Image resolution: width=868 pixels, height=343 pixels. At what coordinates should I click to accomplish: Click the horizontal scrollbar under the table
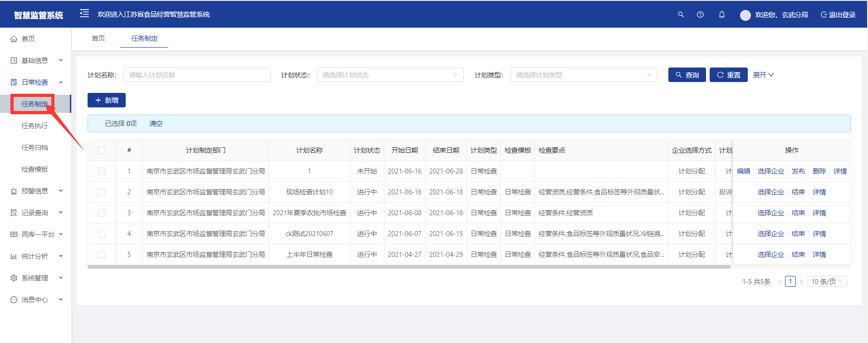(408, 267)
